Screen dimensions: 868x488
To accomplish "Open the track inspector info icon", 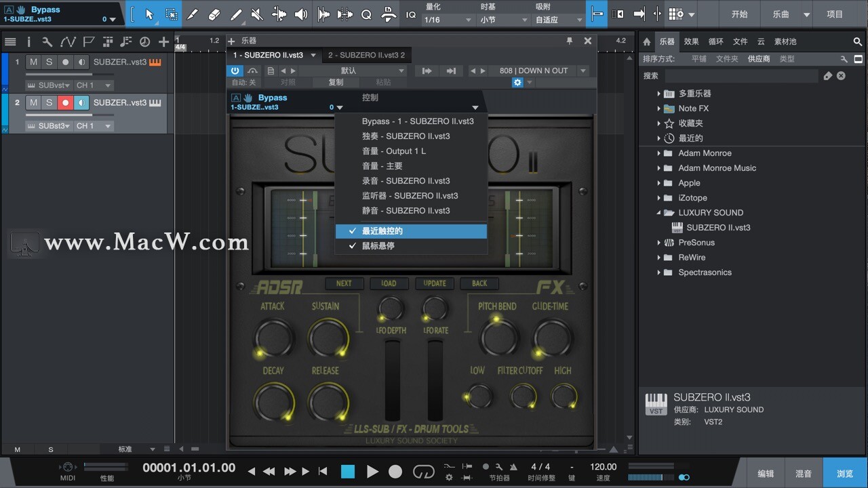I will (29, 42).
